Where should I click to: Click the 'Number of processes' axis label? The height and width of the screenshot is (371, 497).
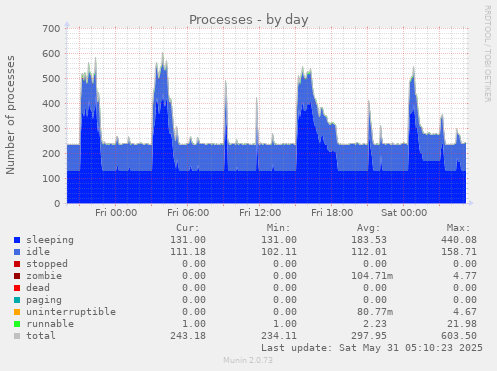10,115
